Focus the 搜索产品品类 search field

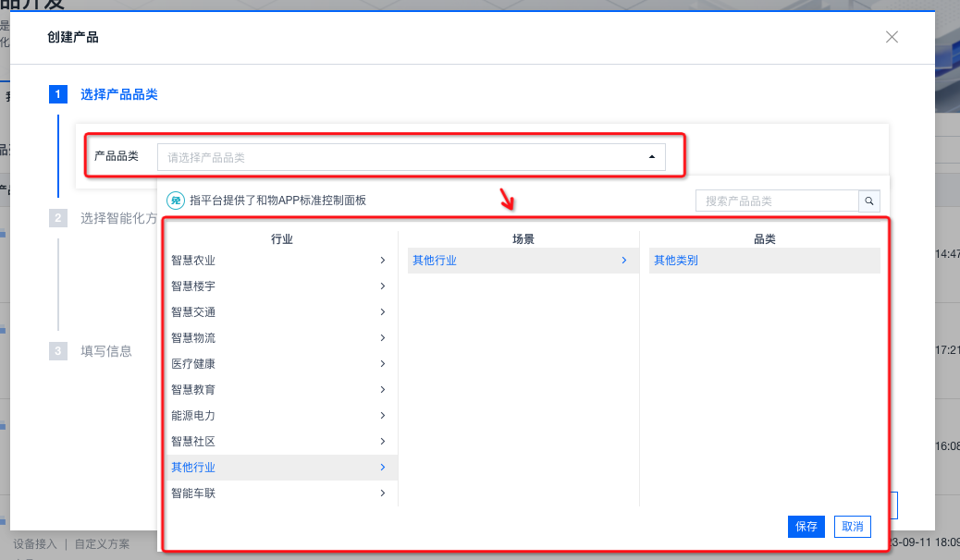pyautogui.click(x=777, y=201)
